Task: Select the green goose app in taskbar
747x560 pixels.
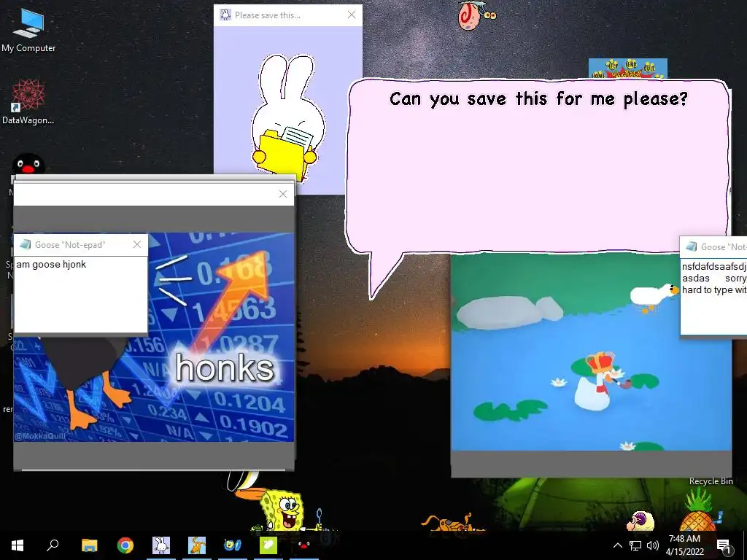Action: (268, 545)
